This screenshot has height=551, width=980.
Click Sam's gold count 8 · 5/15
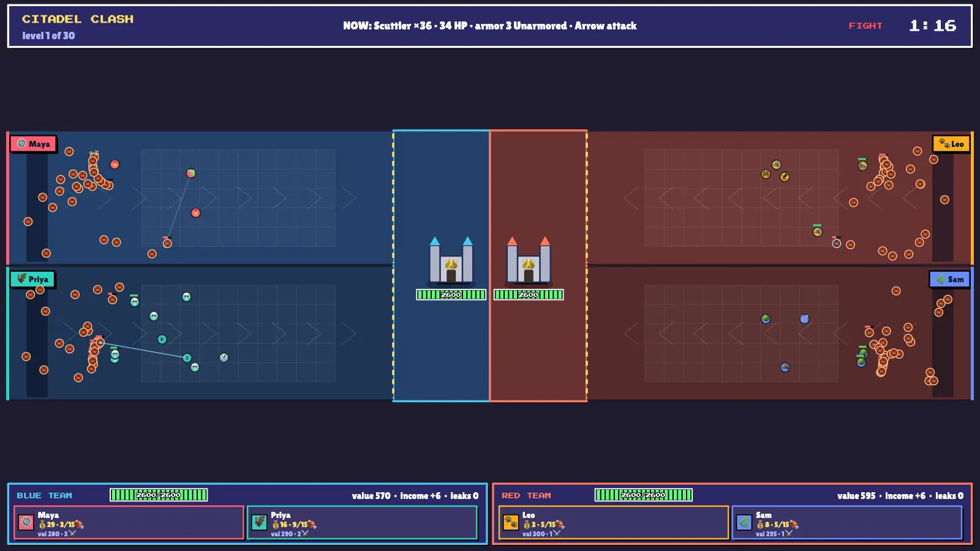pos(777,525)
